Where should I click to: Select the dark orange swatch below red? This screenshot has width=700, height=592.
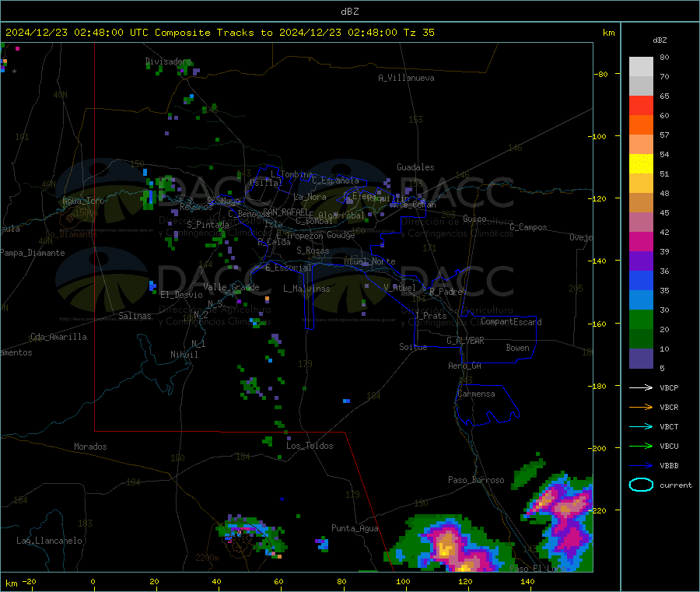[641, 125]
